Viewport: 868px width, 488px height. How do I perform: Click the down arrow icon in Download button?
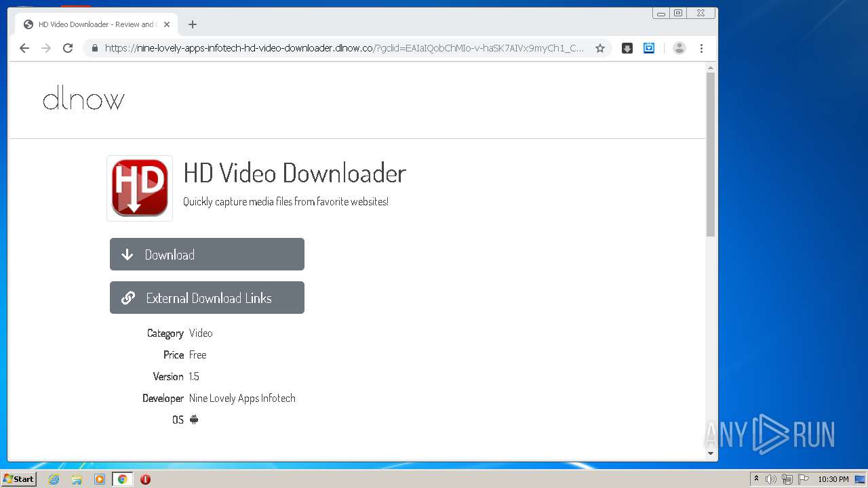127,255
